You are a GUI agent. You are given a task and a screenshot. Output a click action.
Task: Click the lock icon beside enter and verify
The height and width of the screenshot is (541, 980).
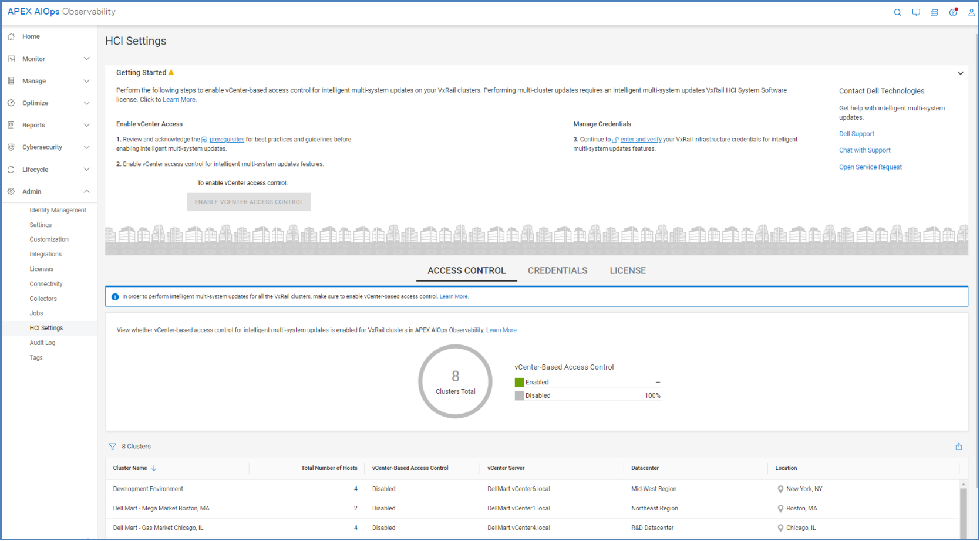coord(615,140)
